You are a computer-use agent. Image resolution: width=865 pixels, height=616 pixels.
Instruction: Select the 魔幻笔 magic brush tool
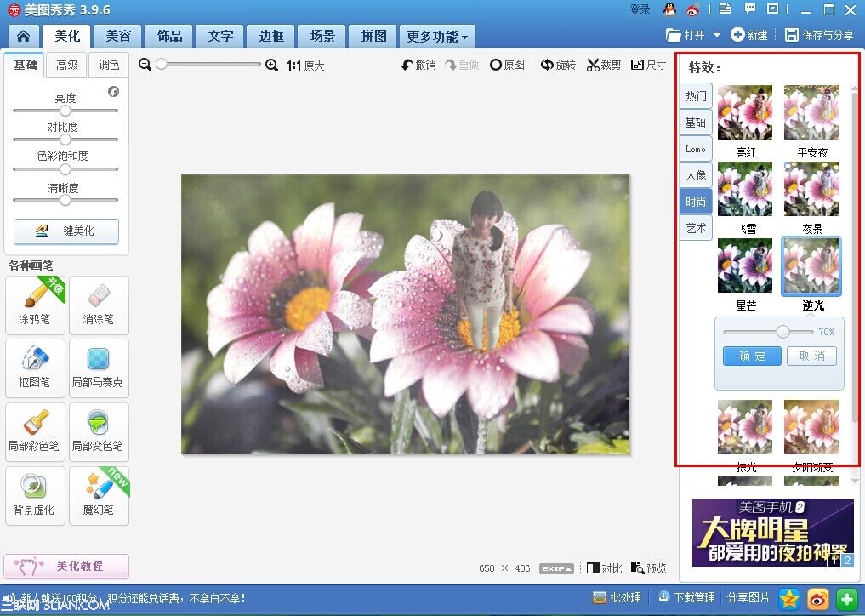100,496
